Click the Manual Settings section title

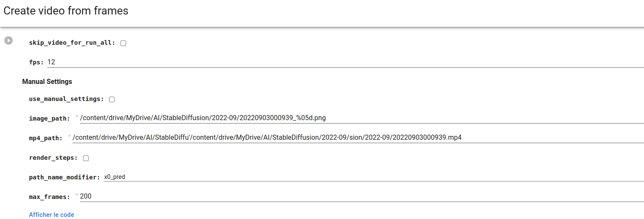pos(47,81)
